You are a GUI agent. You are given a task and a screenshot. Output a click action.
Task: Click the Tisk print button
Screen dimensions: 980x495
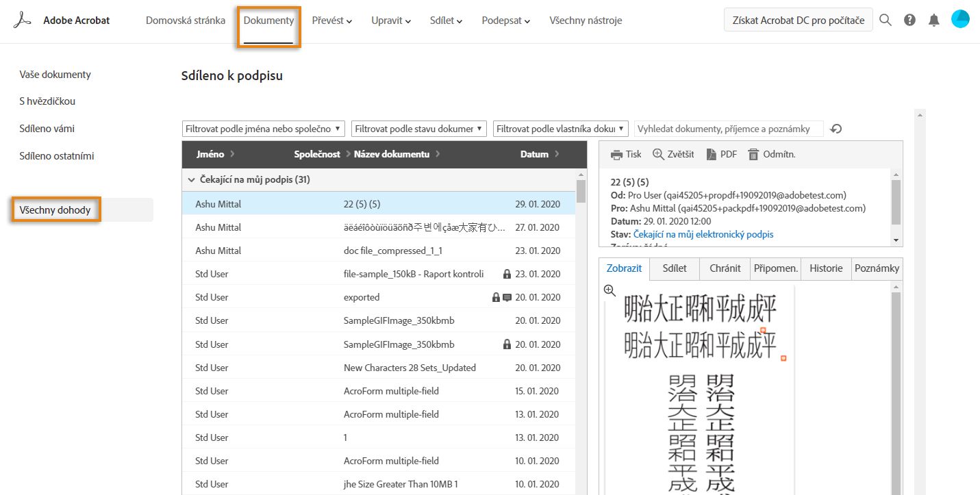click(626, 154)
